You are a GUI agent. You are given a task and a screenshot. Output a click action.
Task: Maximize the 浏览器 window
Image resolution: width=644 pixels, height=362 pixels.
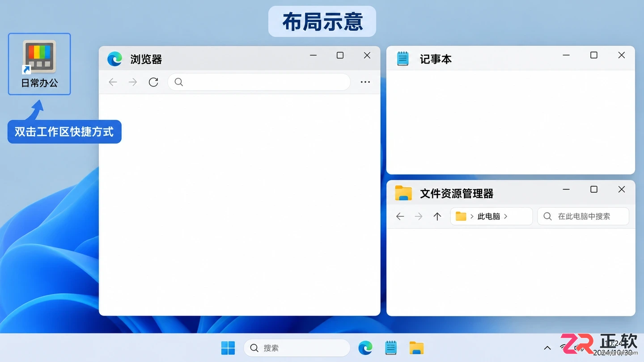pos(340,55)
